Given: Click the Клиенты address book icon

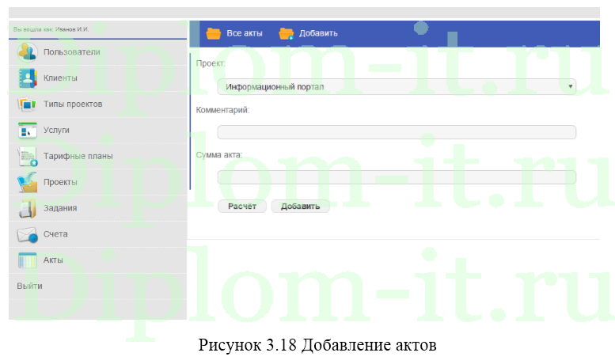Looking at the screenshot, I should click(28, 78).
